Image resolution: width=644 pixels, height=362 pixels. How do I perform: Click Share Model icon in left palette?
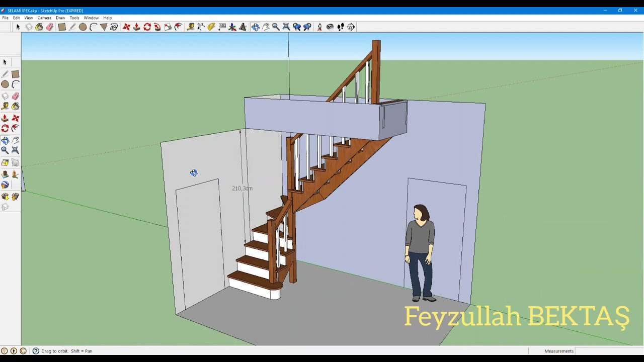[15, 197]
